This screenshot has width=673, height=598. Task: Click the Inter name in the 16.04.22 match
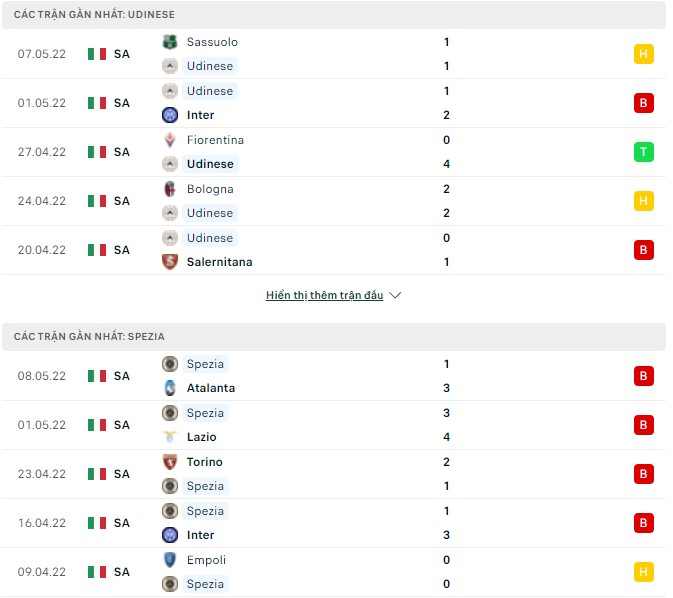coord(200,535)
